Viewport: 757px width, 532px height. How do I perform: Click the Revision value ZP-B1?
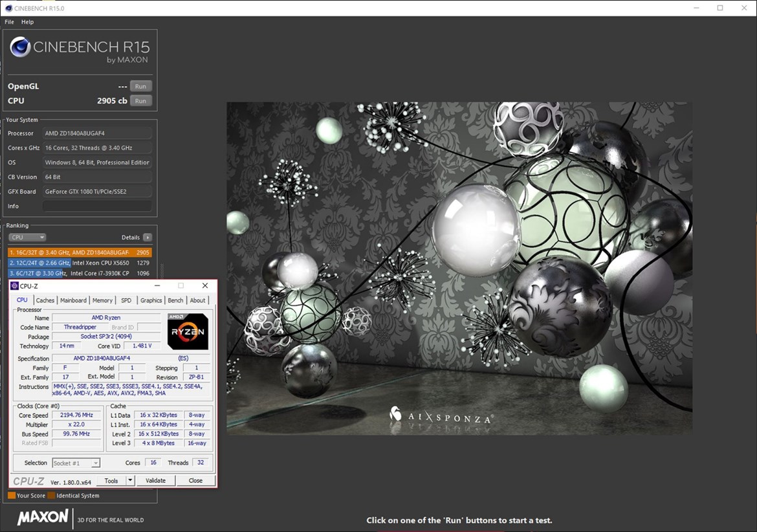[197, 377]
